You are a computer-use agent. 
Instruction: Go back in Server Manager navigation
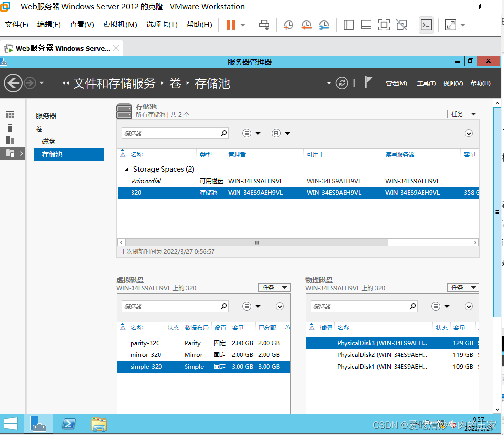coord(13,83)
